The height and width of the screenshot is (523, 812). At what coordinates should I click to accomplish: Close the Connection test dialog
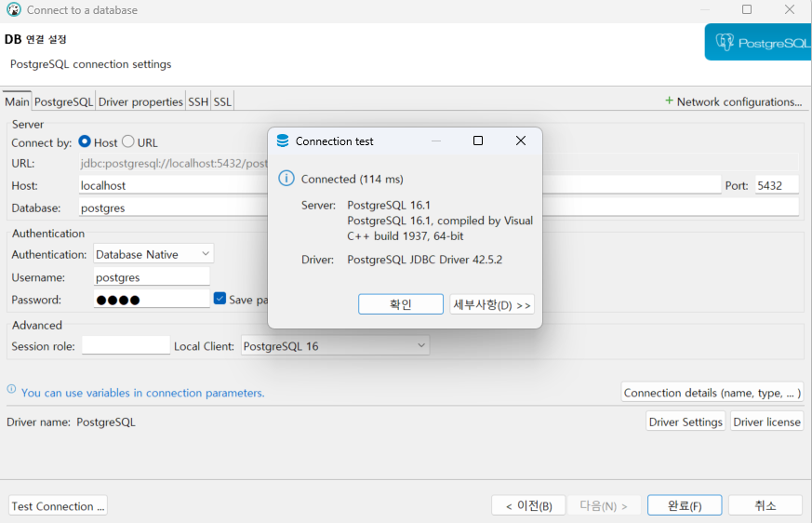[521, 141]
